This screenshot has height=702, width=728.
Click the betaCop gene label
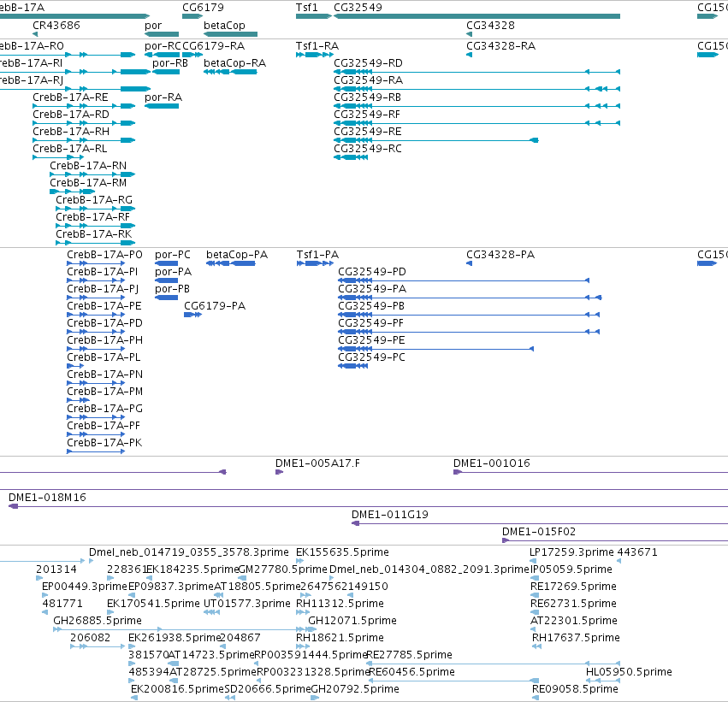click(x=224, y=25)
